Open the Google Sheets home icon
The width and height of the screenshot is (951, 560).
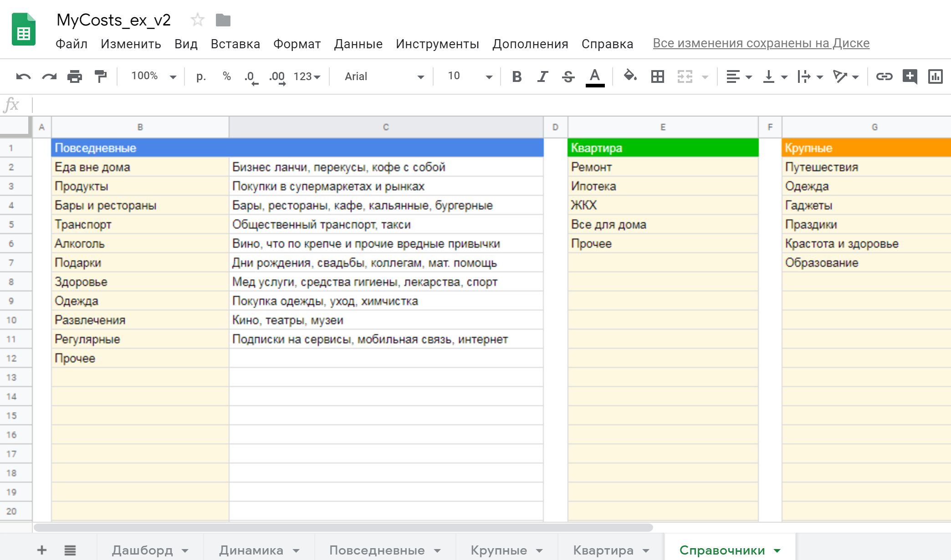tap(24, 29)
